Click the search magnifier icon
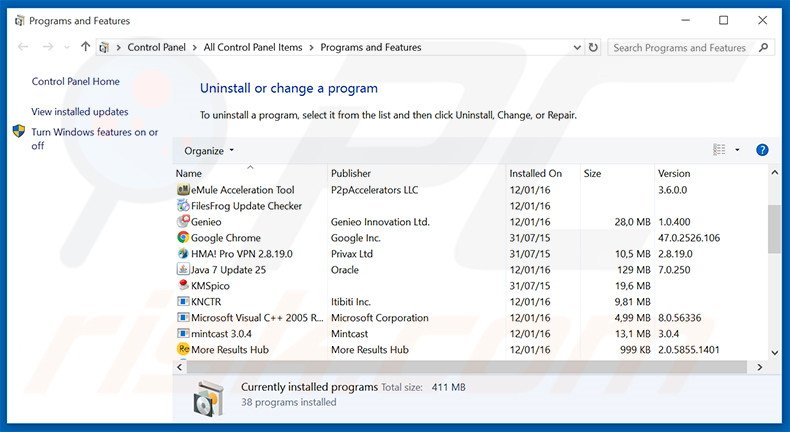 coord(763,47)
